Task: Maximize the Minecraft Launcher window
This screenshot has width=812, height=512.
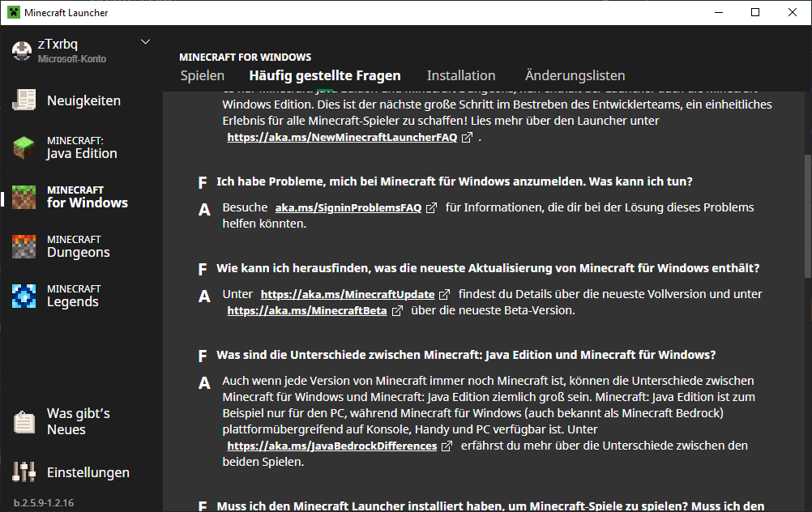Action: coord(755,12)
